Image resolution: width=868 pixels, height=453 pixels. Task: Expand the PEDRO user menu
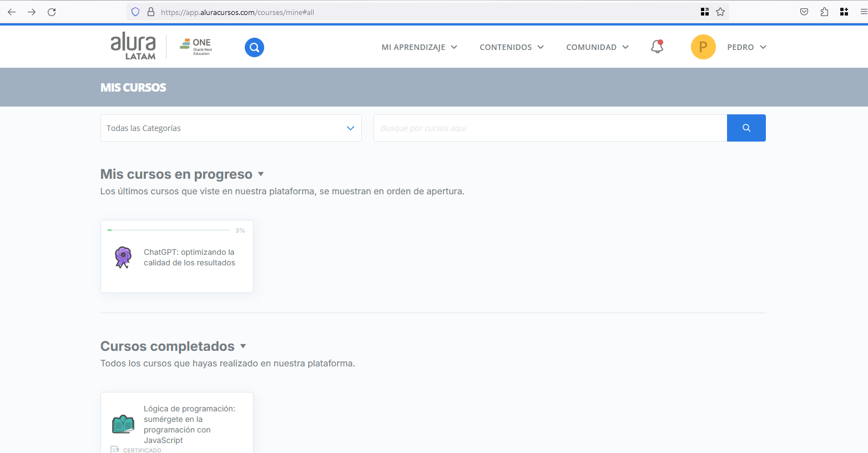tap(746, 47)
